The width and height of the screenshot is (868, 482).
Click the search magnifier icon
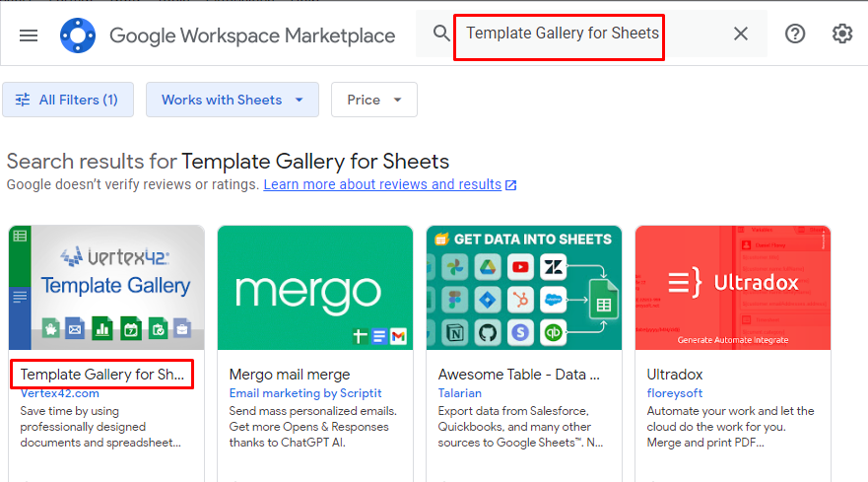[441, 34]
